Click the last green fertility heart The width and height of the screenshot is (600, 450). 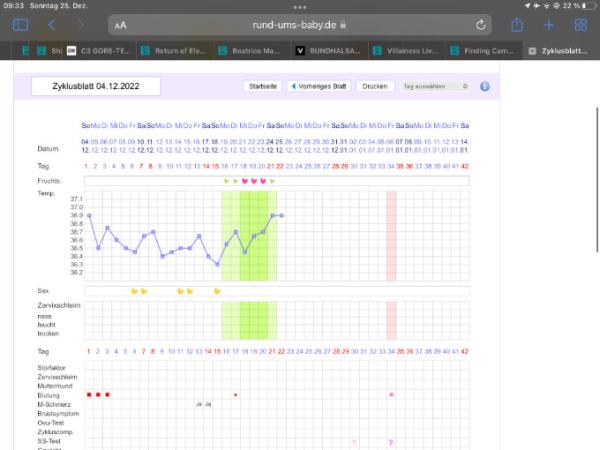point(272,181)
